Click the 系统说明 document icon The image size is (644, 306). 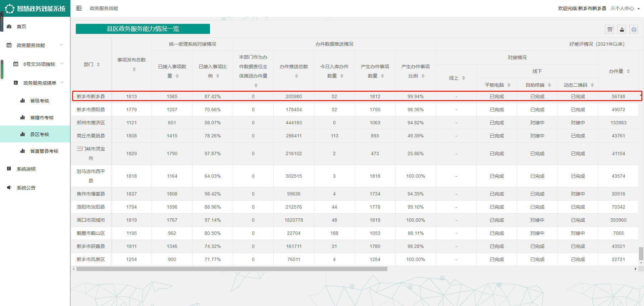[x=9, y=169]
